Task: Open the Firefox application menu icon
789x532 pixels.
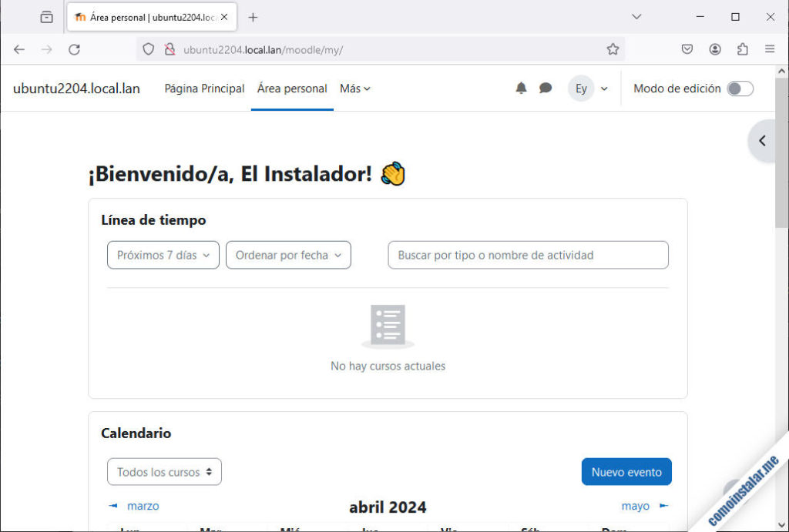Action: [769, 49]
